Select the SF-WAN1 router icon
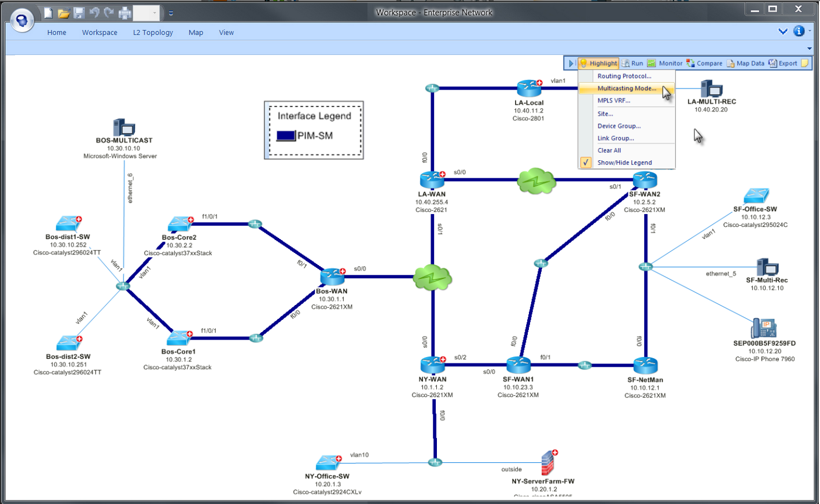This screenshot has width=820, height=504. 519,365
